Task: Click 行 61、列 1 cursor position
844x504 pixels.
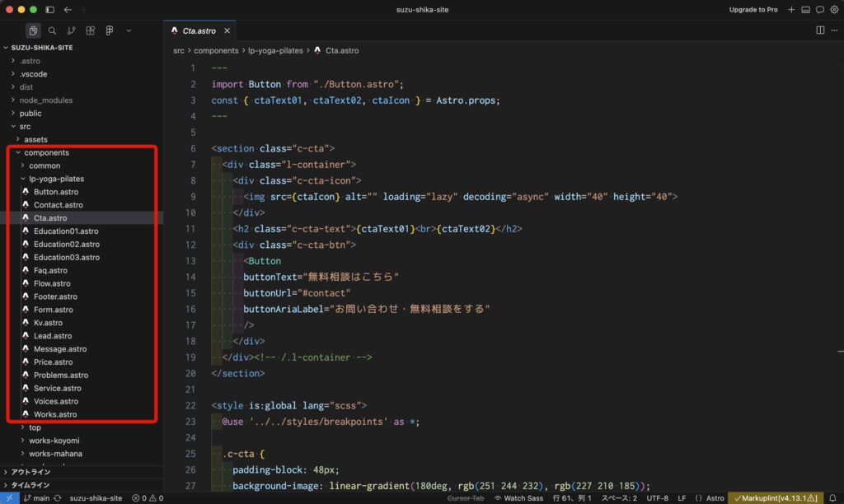Action: point(572,498)
